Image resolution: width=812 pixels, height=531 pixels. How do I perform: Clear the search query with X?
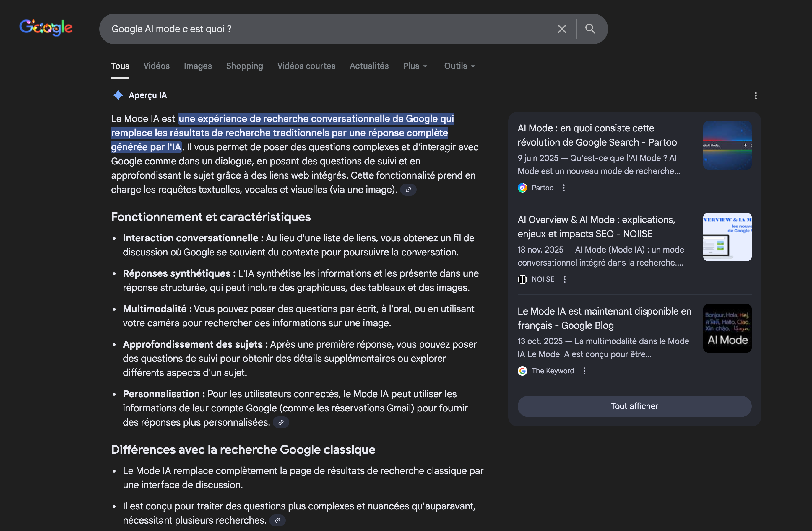562,29
